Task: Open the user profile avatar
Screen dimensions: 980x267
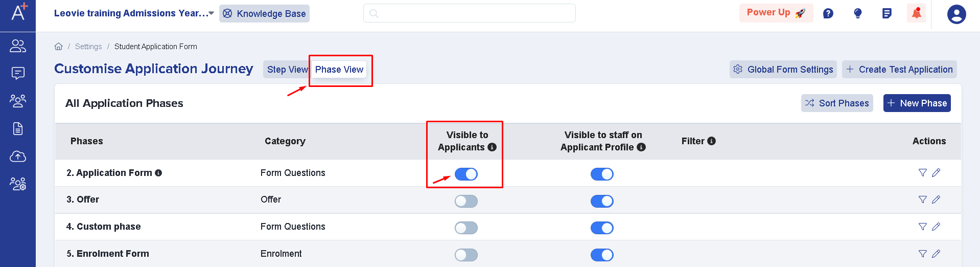Action: [956, 14]
